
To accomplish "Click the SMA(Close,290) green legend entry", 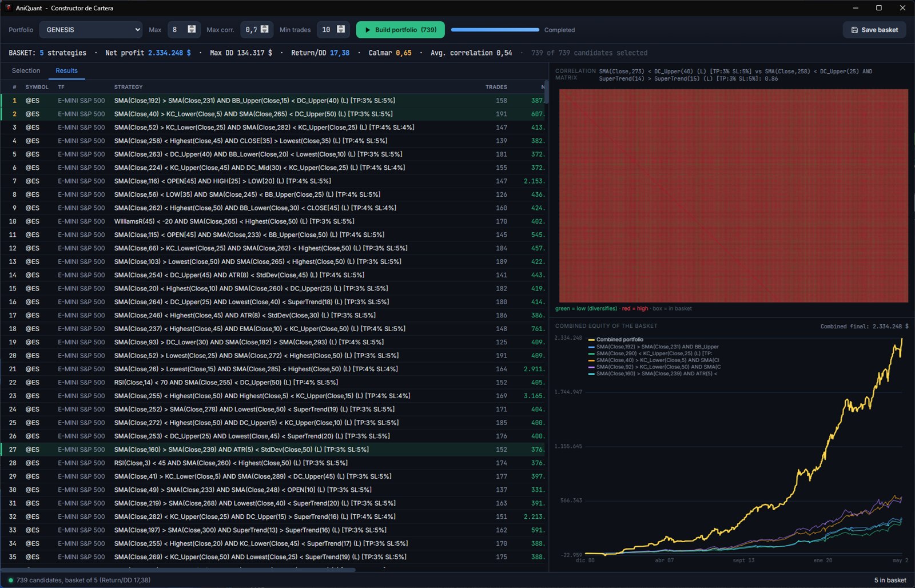I will 650,353.
